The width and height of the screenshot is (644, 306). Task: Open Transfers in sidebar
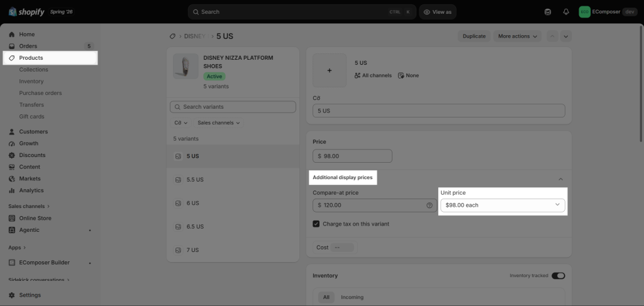[31, 105]
